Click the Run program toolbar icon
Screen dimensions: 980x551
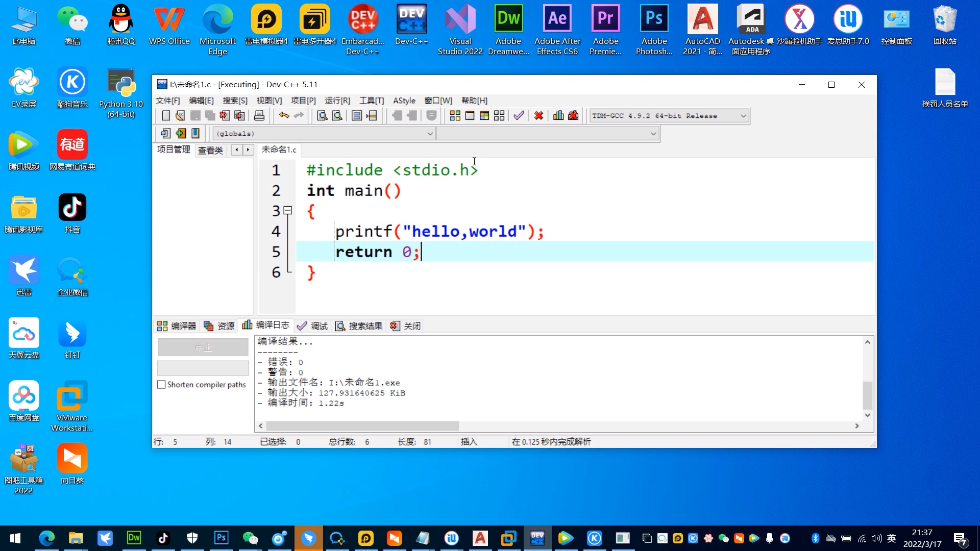[x=470, y=116]
